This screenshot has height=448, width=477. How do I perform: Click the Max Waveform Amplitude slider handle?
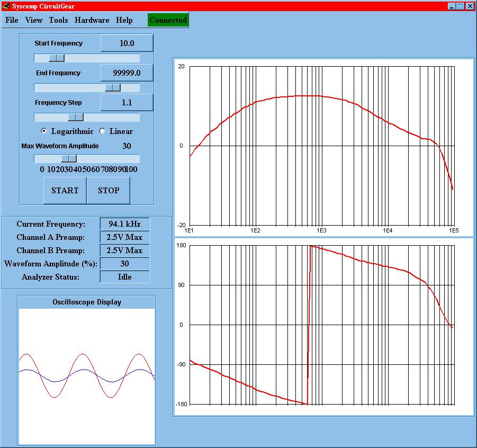point(69,158)
